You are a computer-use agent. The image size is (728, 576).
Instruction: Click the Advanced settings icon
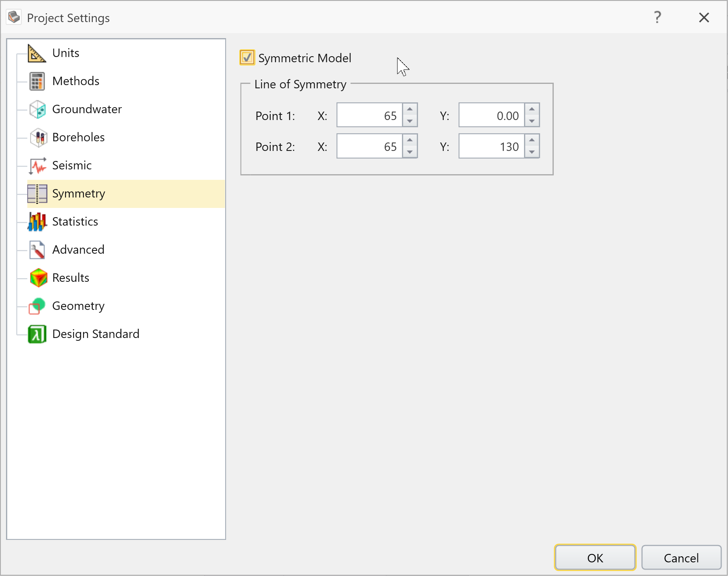click(37, 250)
